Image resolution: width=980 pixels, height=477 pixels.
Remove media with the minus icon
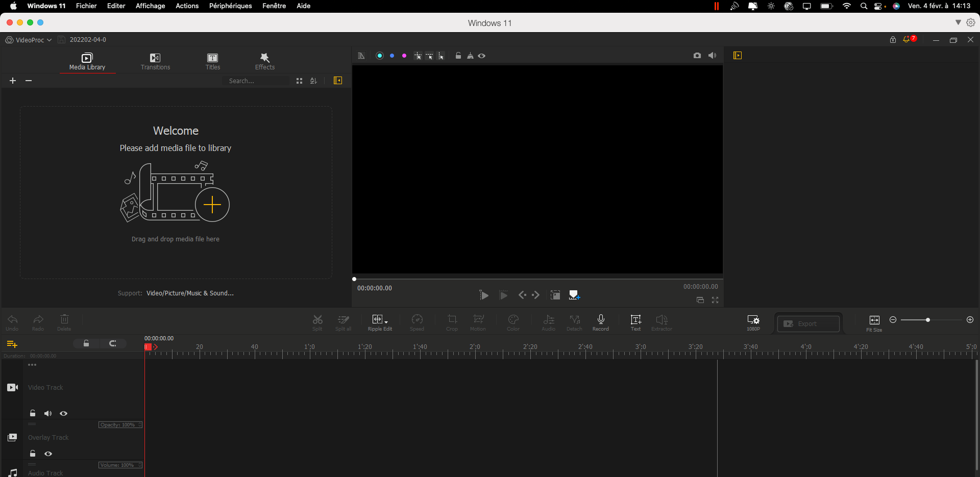pyautogui.click(x=29, y=81)
